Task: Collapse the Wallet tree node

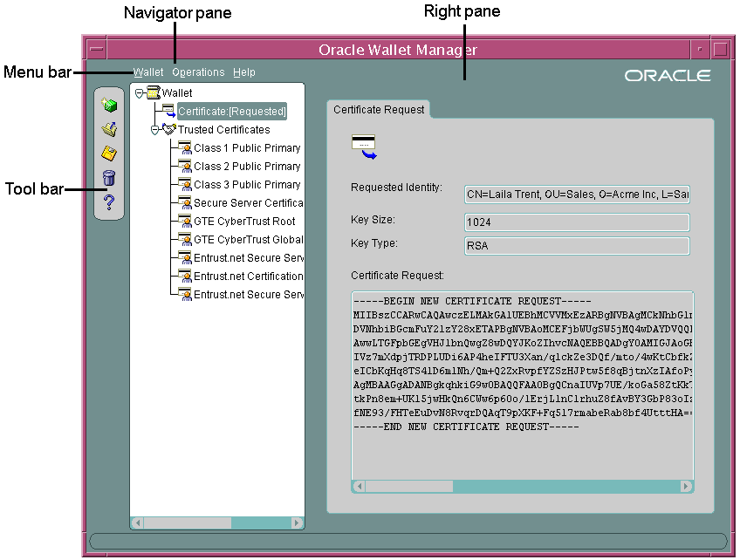Action: tap(139, 92)
